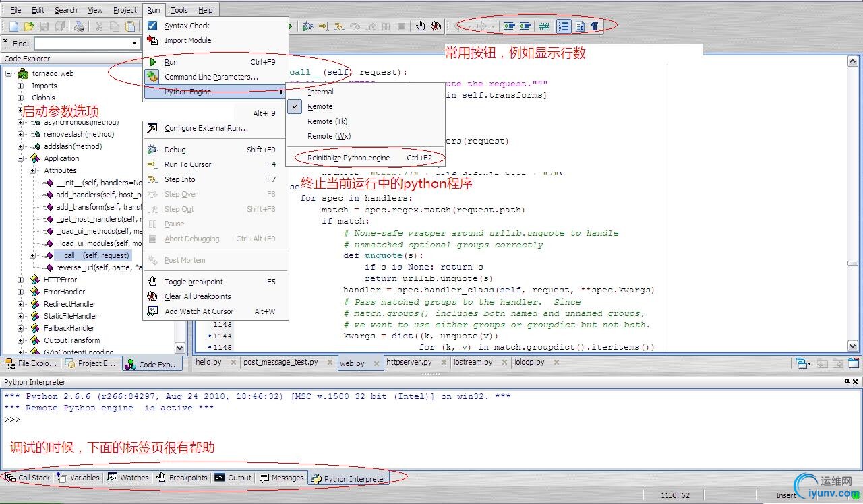The image size is (863, 504).
Task: Open the Watches bottom tab
Action: (x=128, y=478)
